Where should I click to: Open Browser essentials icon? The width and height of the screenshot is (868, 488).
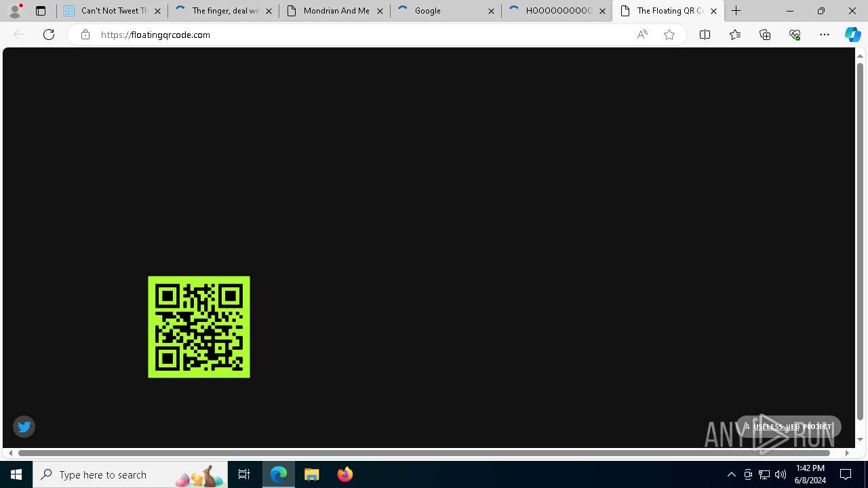point(795,35)
